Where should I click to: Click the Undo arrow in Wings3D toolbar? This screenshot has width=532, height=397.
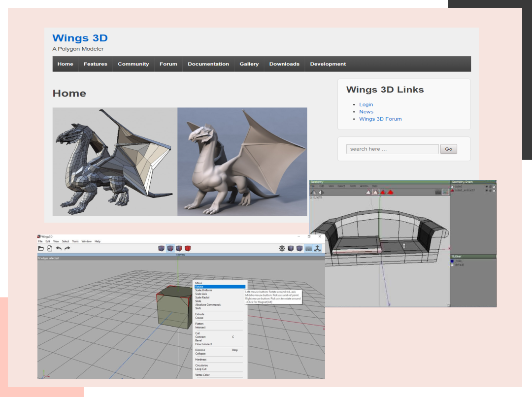pos(59,248)
